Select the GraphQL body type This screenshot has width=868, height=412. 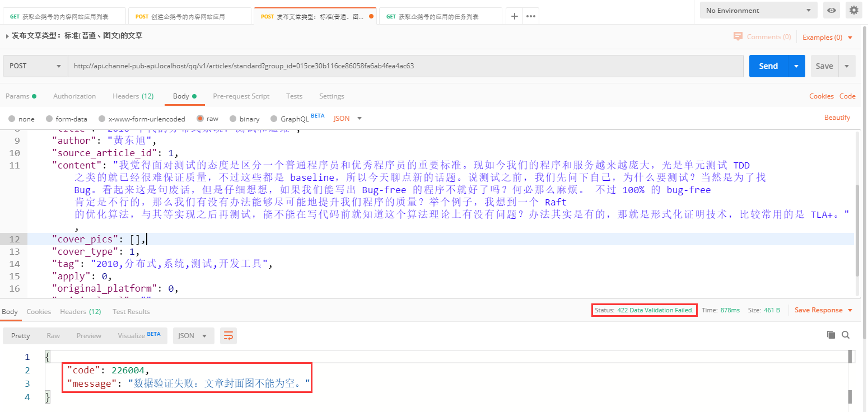coord(274,119)
